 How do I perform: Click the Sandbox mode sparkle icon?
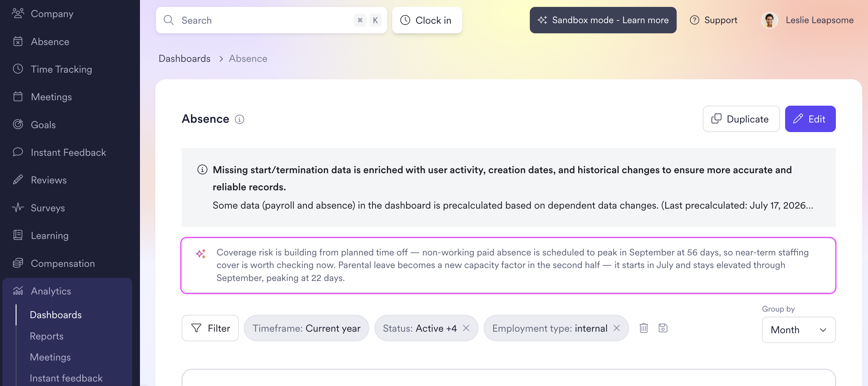tap(542, 20)
